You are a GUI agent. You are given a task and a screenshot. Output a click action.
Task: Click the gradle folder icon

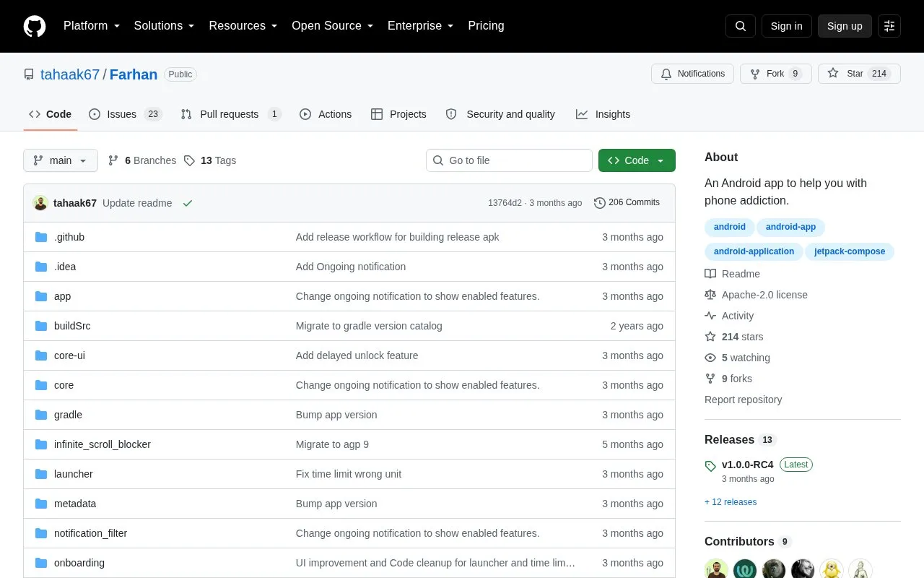point(41,415)
